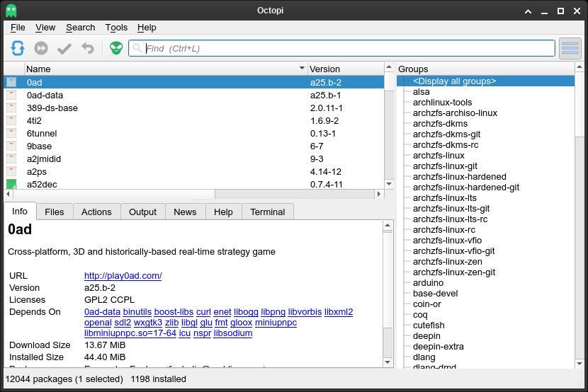This screenshot has height=392, width=588.
Task: Select the archzfs-dkms-git group
Action: (x=446, y=134)
